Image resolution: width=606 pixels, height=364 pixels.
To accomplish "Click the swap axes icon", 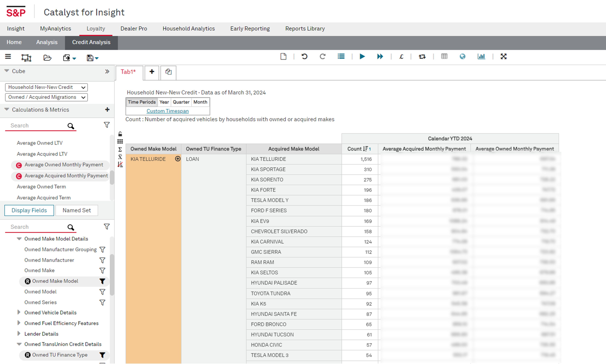I will pyautogui.click(x=422, y=57).
